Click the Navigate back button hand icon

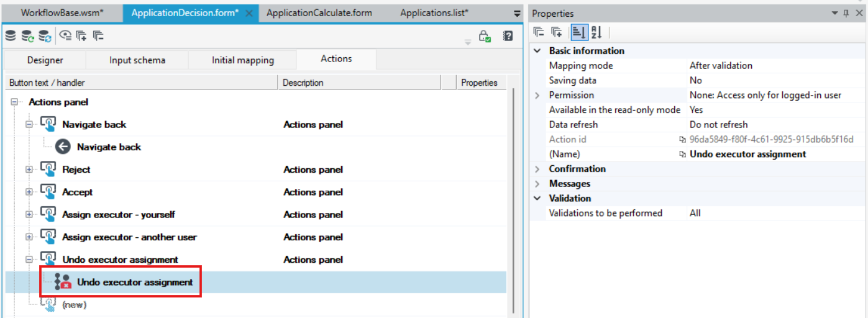(x=48, y=124)
